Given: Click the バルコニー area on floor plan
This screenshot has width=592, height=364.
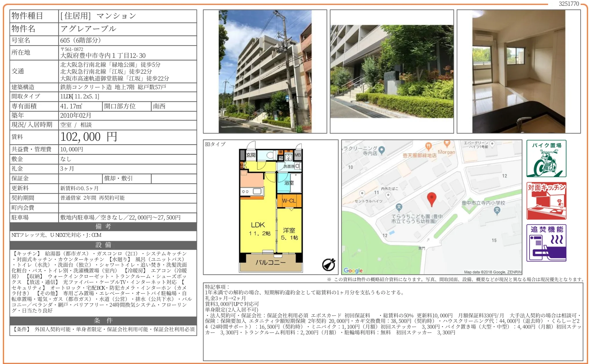Looking at the screenshot, I should [270, 263].
